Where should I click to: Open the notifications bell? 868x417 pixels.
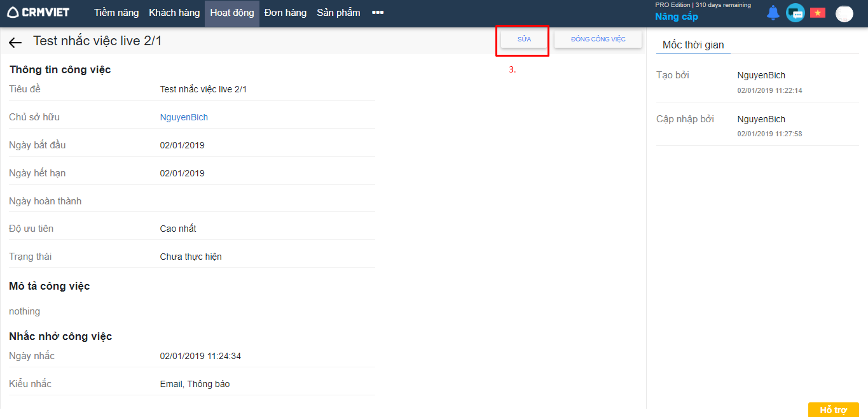pos(773,13)
